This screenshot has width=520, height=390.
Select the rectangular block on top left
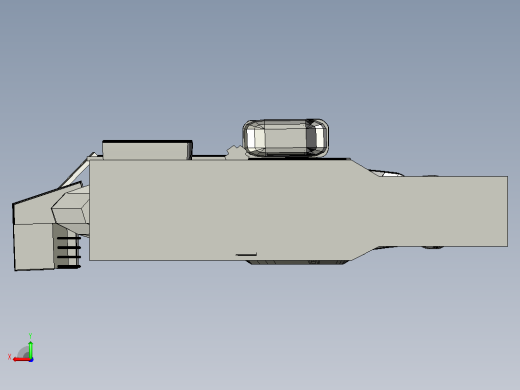[x=147, y=150]
